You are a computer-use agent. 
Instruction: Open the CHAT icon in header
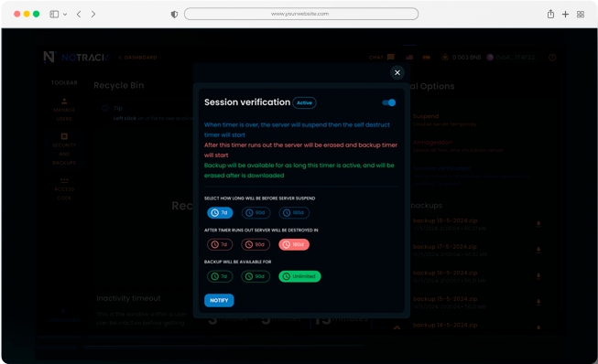(390, 57)
